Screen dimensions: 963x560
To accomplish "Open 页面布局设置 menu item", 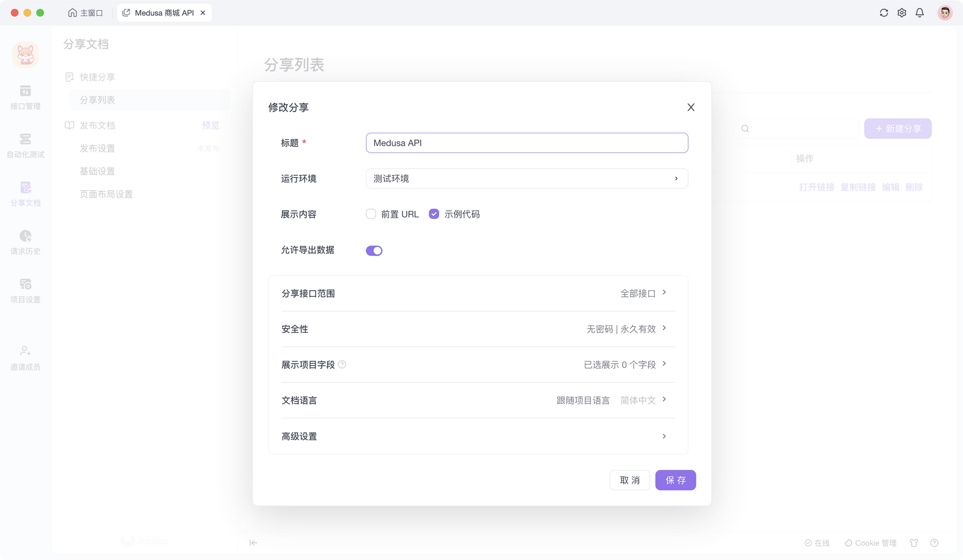I will click(106, 194).
